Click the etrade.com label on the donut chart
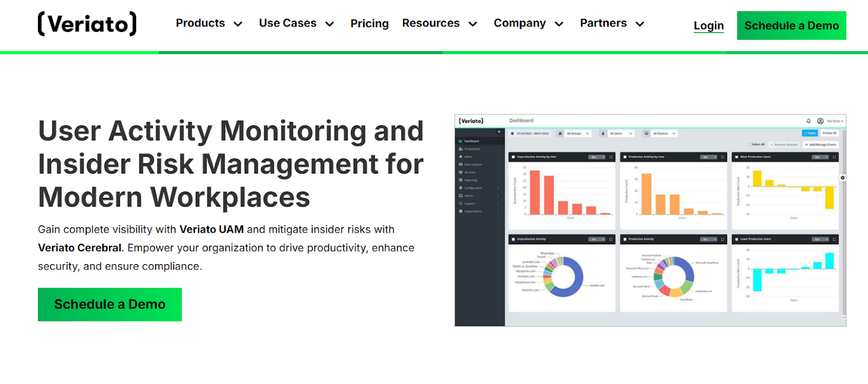 point(597,285)
